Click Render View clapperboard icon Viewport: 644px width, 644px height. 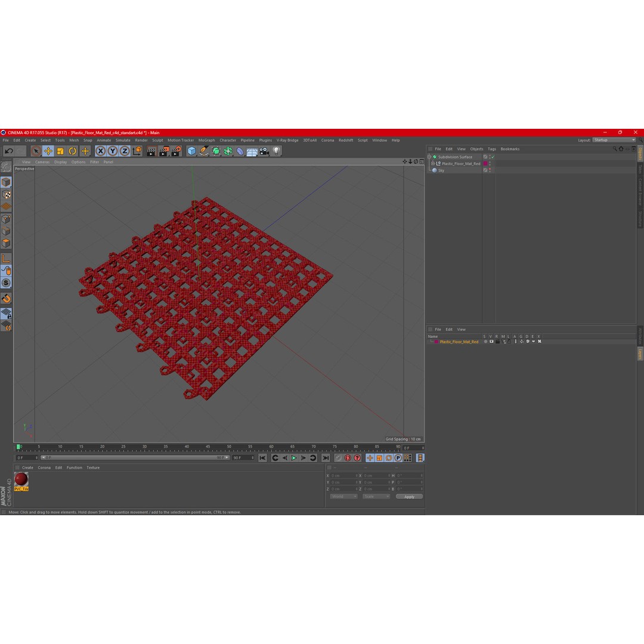click(x=151, y=151)
